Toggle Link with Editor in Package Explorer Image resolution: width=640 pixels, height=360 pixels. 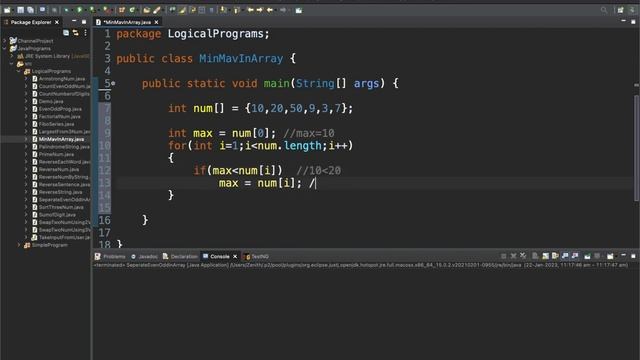point(76,33)
